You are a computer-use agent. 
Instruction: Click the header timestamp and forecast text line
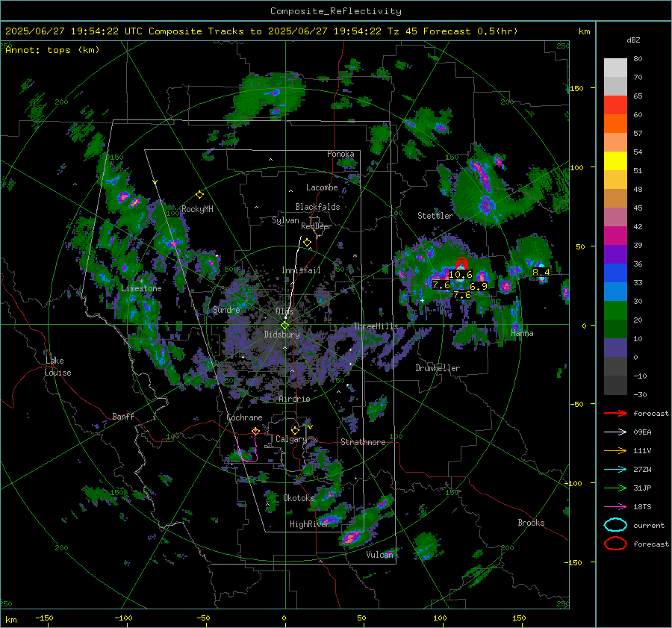click(261, 31)
